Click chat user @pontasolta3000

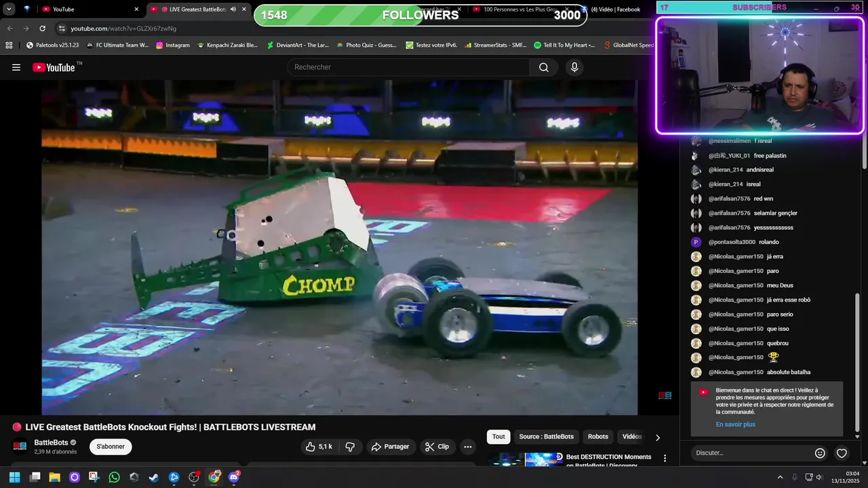tap(732, 242)
